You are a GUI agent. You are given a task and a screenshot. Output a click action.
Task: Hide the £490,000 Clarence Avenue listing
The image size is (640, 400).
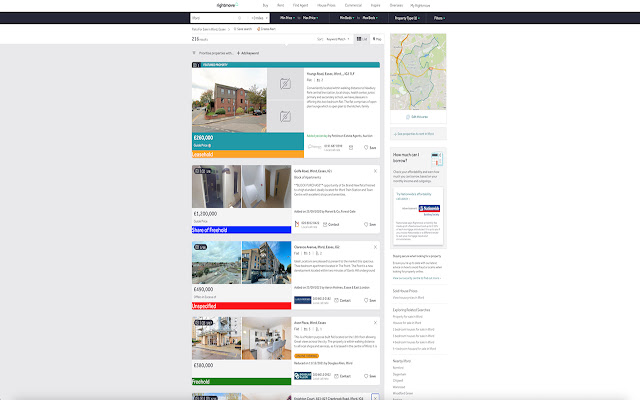pos(375,247)
